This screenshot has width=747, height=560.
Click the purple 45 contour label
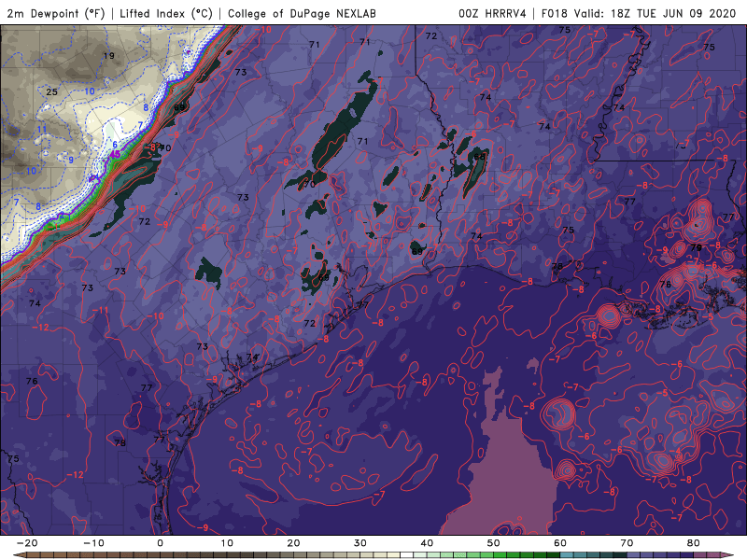pyautogui.click(x=115, y=154)
